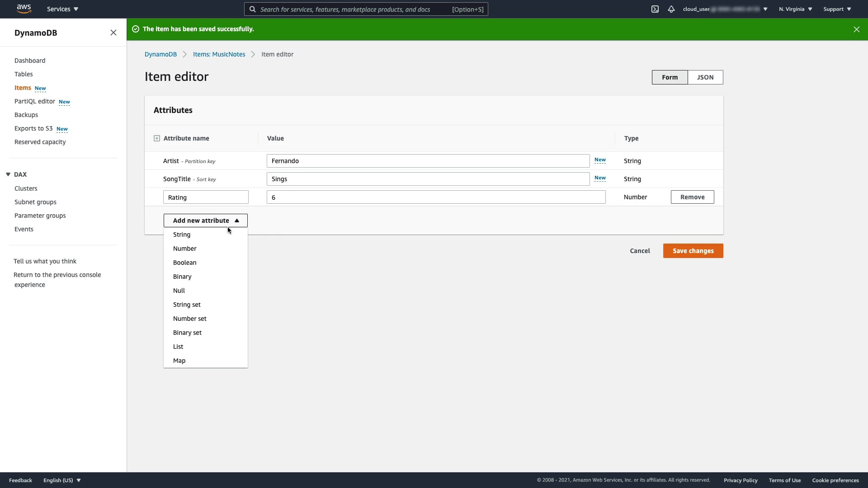
Task: Collapse the DAX section
Action: [x=8, y=174]
